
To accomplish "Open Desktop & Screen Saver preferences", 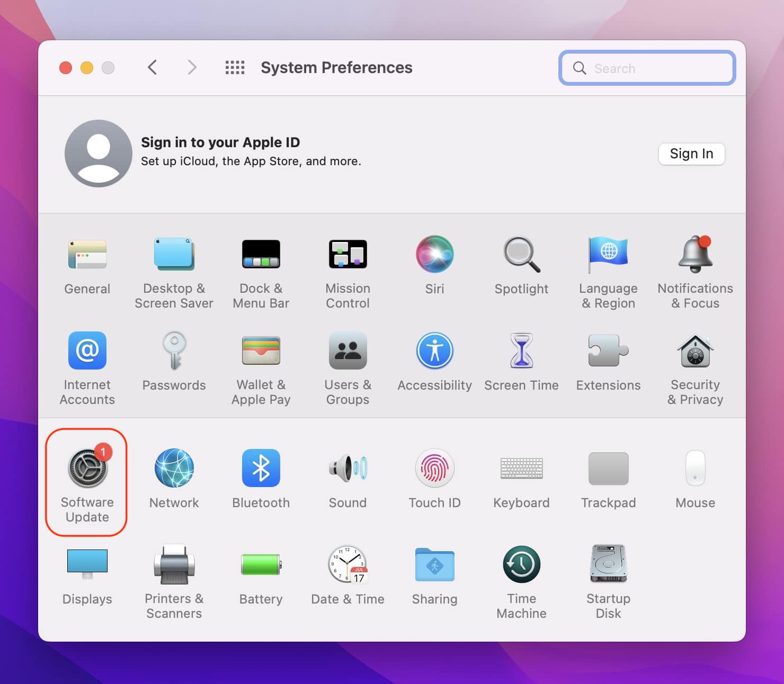I will point(174,255).
